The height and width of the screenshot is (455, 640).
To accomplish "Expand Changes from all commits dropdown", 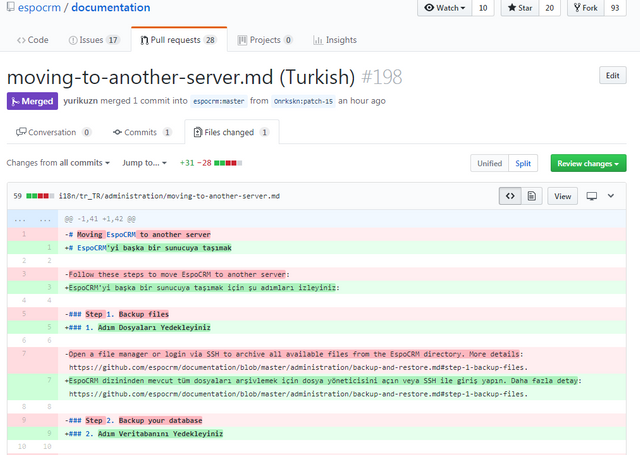I will pyautogui.click(x=58, y=163).
